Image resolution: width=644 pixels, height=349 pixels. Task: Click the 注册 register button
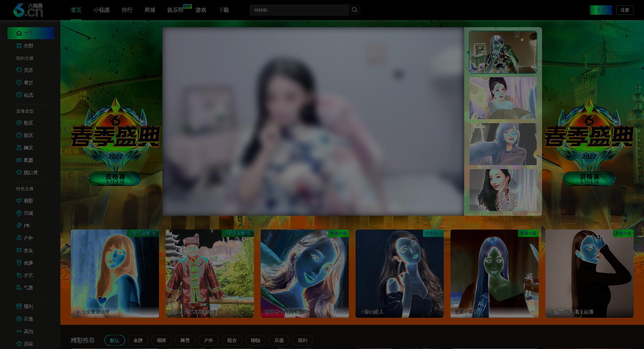(625, 10)
